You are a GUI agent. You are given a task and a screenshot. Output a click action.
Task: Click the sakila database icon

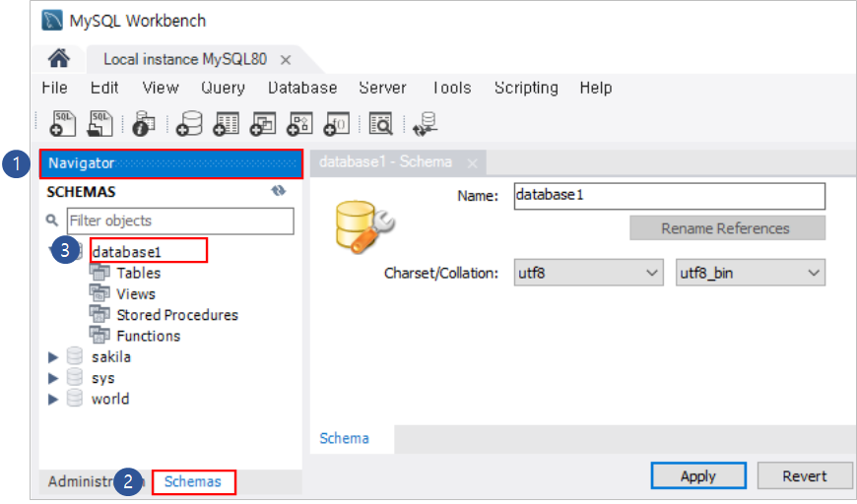coord(74,356)
